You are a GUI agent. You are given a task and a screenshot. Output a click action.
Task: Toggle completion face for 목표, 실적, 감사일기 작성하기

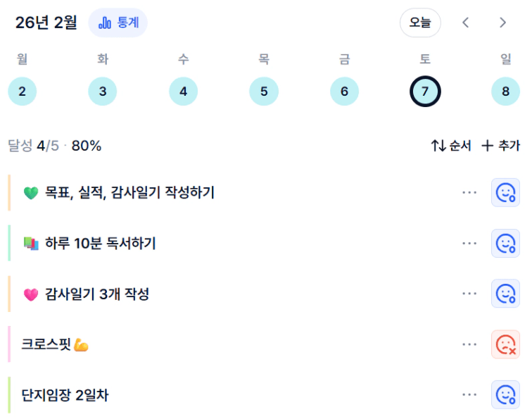[505, 193]
